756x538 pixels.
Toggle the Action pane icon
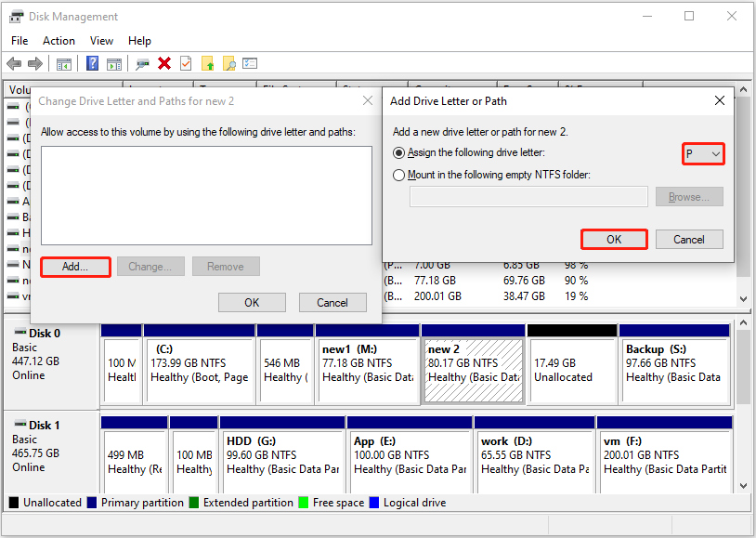pyautogui.click(x=114, y=63)
